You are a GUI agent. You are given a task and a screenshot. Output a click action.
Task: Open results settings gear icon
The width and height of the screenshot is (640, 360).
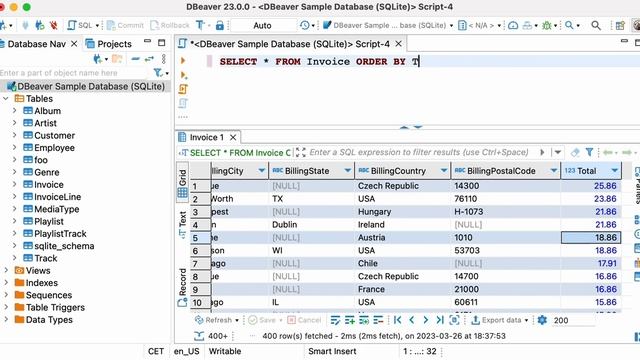[542, 320]
